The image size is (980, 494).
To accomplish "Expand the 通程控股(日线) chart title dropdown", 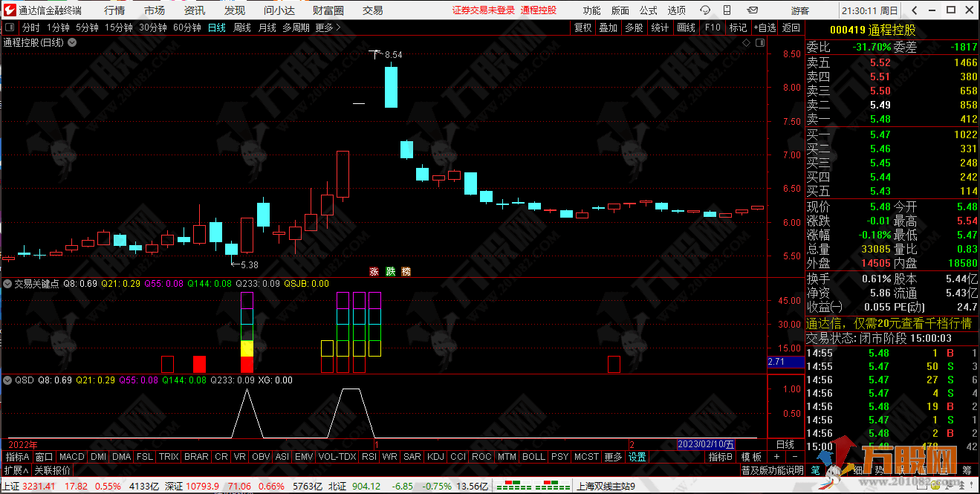I will 72,42.
